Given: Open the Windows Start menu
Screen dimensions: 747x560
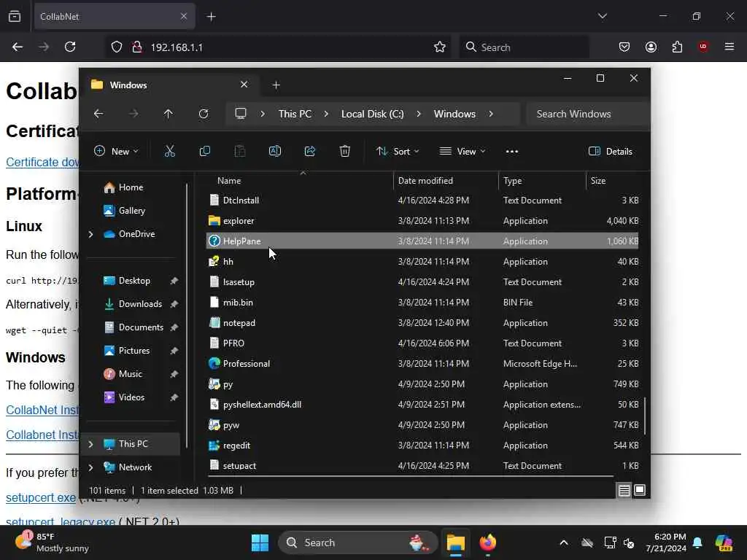Looking at the screenshot, I should pyautogui.click(x=260, y=542).
